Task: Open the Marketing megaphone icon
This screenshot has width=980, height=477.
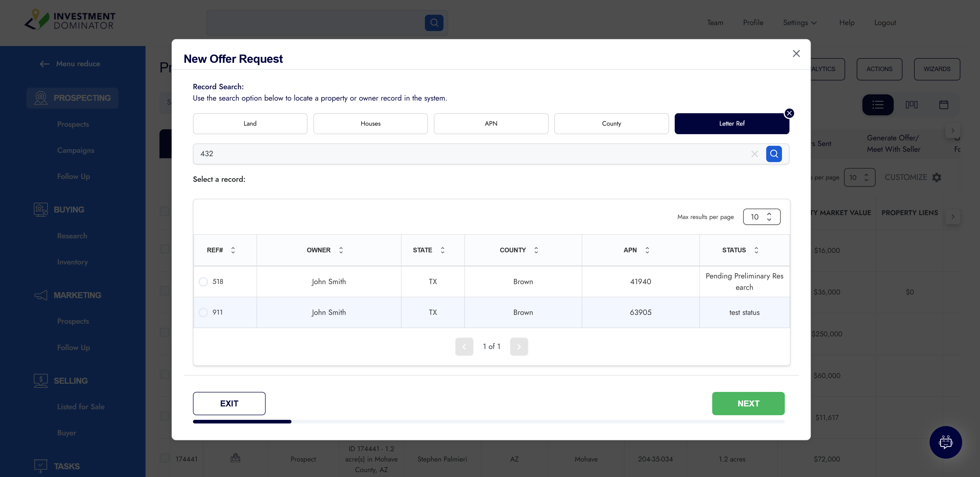Action: point(40,295)
